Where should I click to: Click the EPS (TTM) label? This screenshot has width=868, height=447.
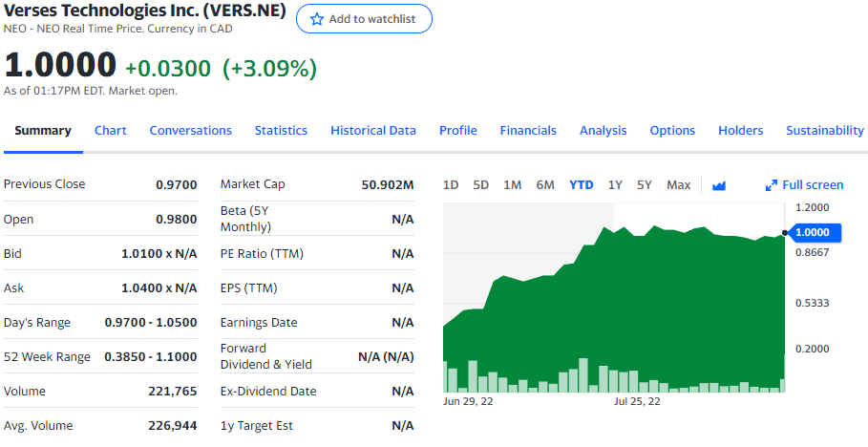pyautogui.click(x=248, y=288)
